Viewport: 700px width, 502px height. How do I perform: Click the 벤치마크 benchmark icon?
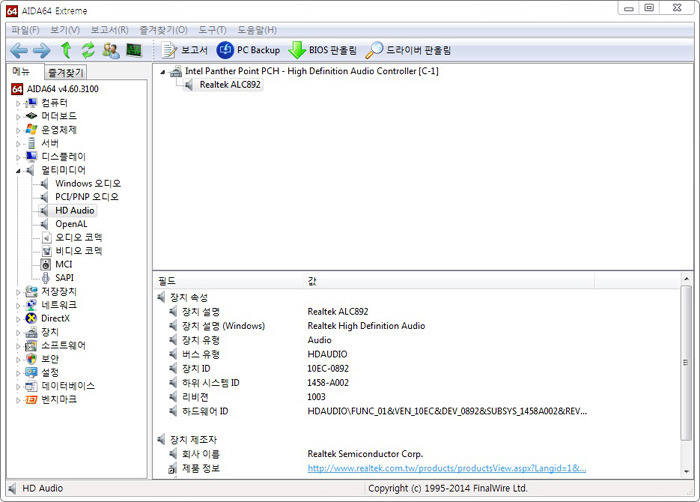[x=31, y=399]
